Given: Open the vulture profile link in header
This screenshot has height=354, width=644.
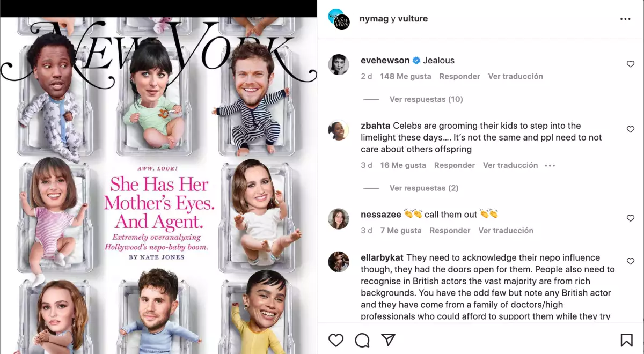Looking at the screenshot, I should coord(413,19).
